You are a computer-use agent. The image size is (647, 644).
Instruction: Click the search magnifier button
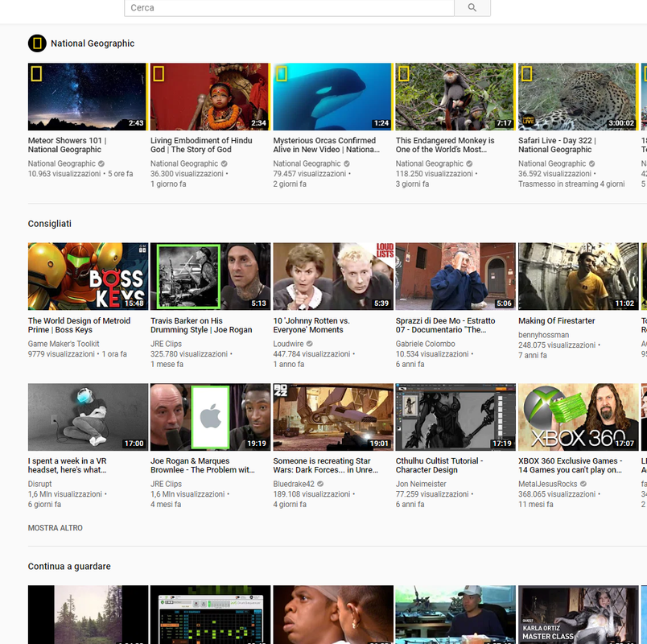click(472, 8)
